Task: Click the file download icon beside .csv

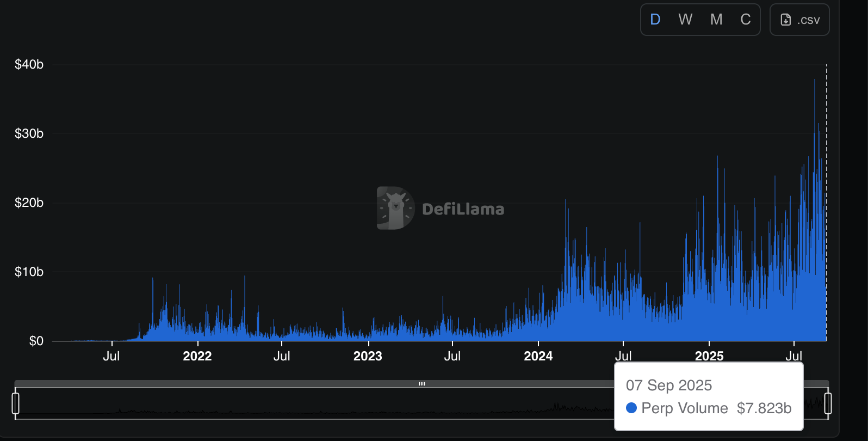Action: coord(786,20)
